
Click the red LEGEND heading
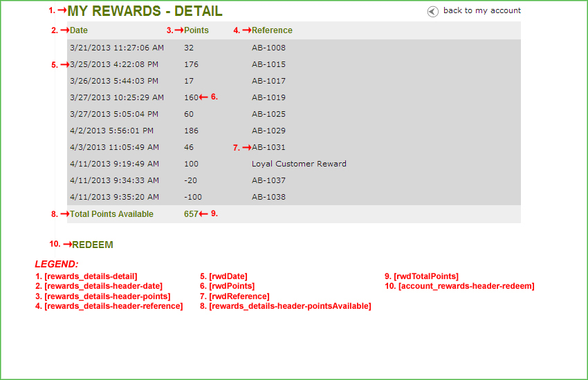pyautogui.click(x=57, y=265)
